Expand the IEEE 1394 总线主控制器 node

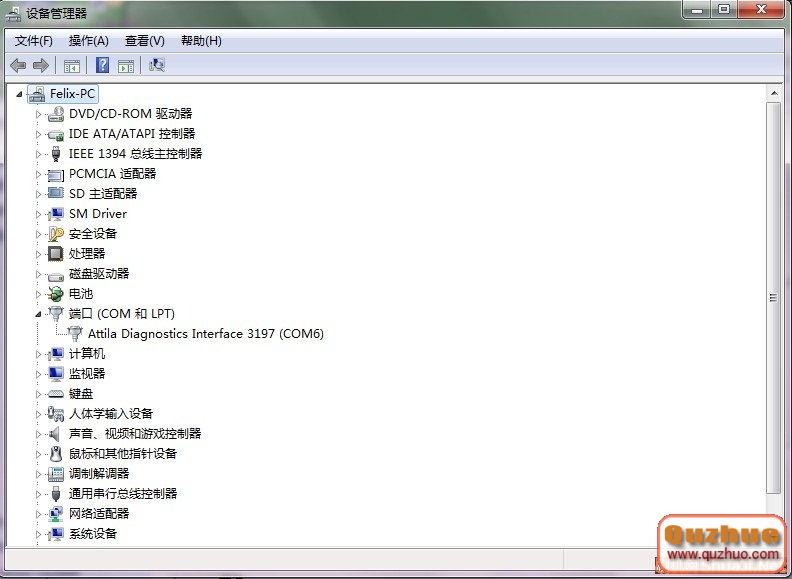point(38,154)
